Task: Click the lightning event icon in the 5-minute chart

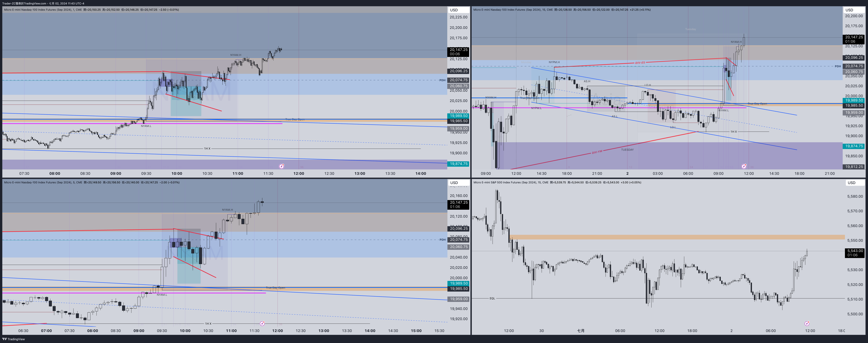Action: pos(262,324)
